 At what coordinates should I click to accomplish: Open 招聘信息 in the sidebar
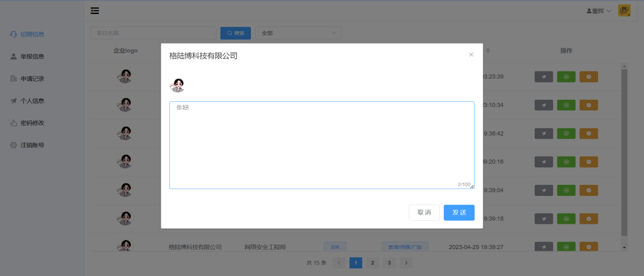(27, 34)
